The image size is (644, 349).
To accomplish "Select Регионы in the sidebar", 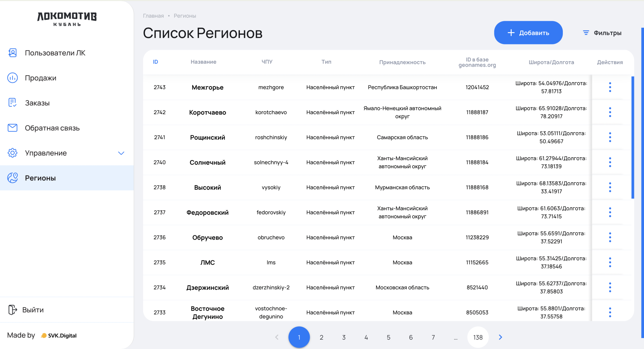I will coord(67,178).
